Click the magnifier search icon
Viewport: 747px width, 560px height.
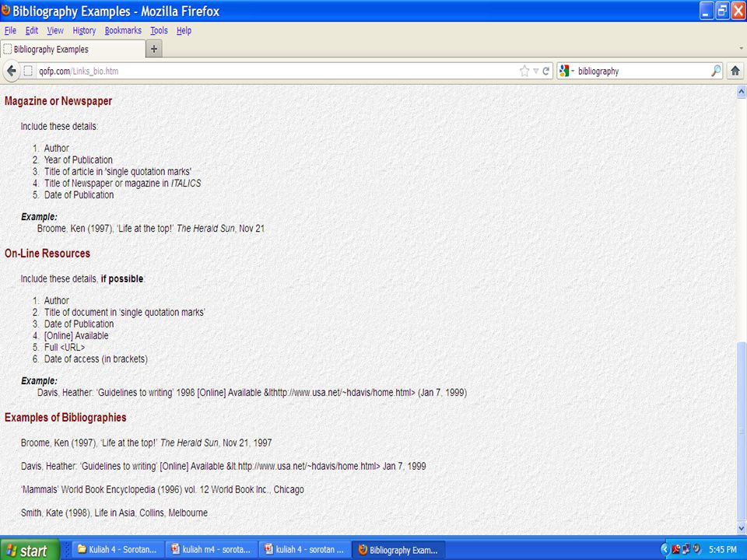tap(716, 71)
